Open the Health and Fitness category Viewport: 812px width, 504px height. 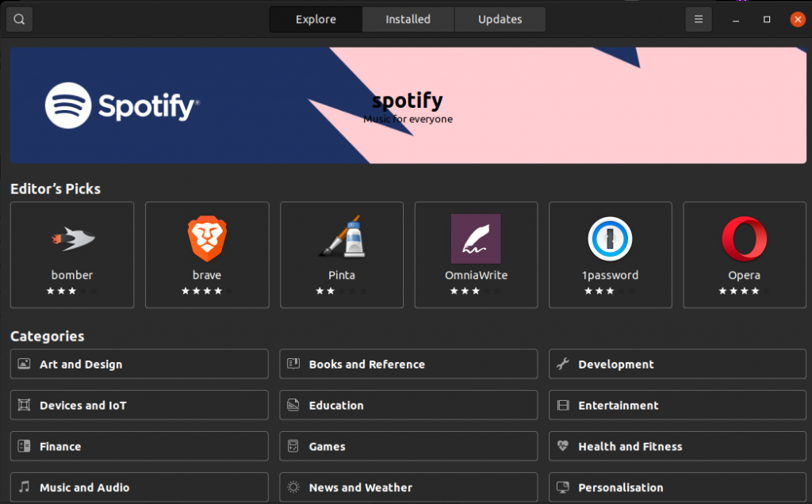pos(676,445)
